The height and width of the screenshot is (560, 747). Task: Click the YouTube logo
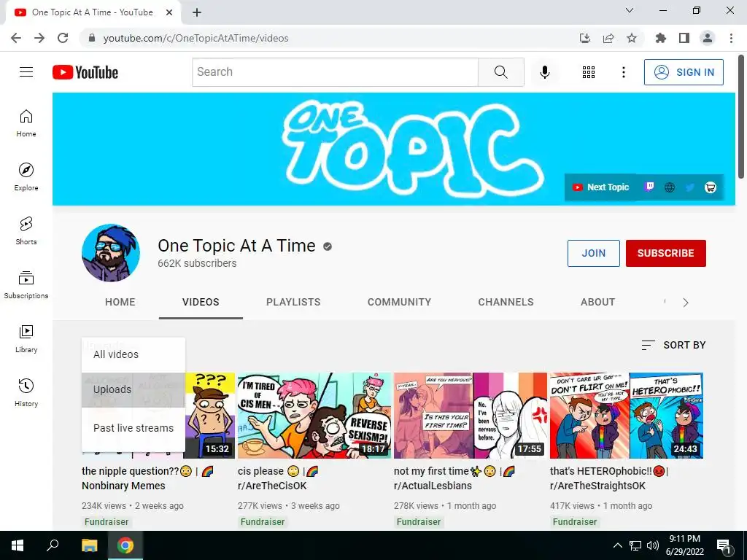(85, 72)
